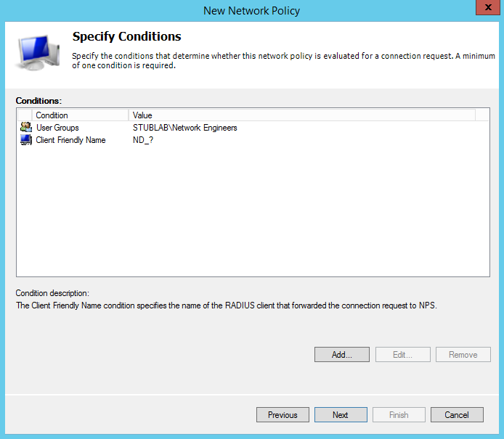Go back with the Previous button
The image size is (504, 439).
point(283,414)
